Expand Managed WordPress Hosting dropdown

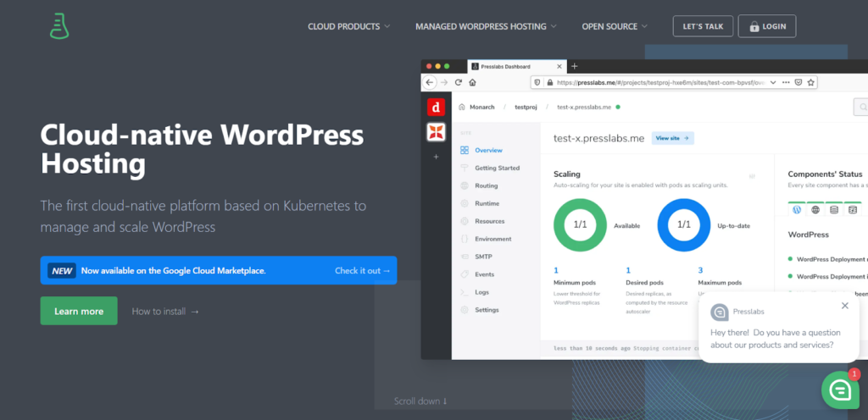(486, 26)
